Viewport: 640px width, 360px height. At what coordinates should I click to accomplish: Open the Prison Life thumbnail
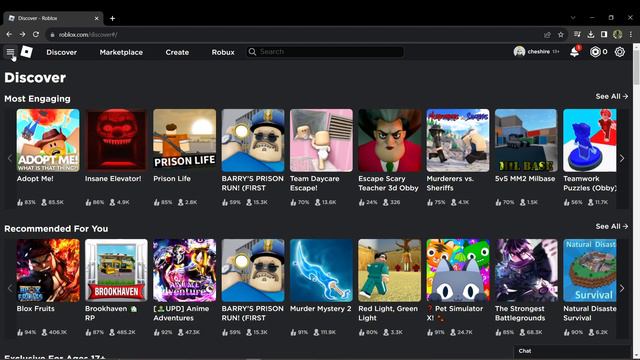[x=184, y=140]
